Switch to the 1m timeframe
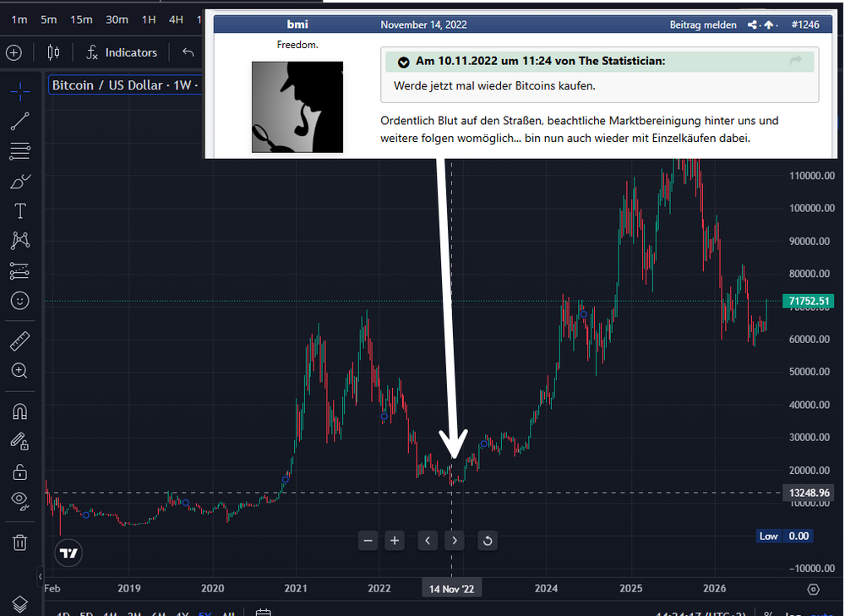Viewport: 845px width, 616px height. [19, 20]
